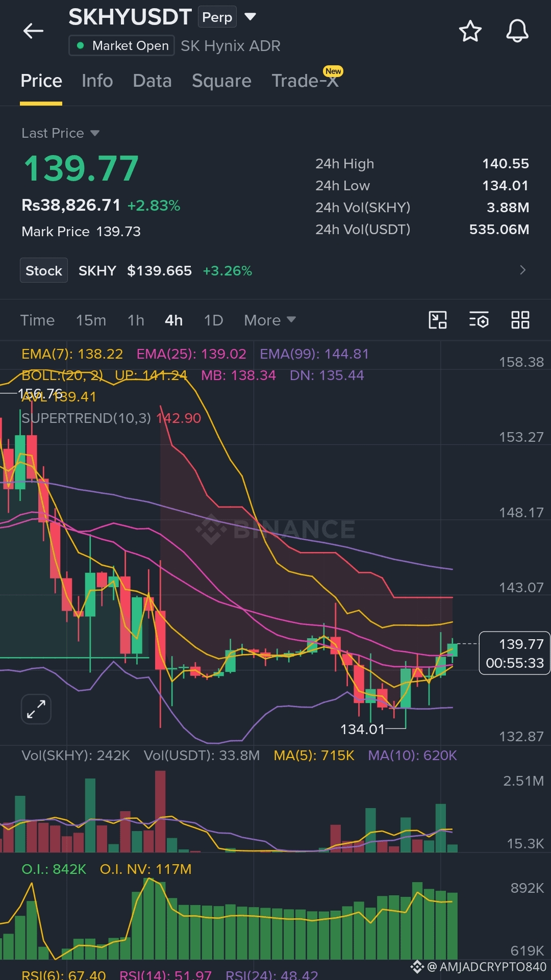This screenshot has width=551, height=980.
Task: Tap the 24h Vol(SKHY) 3.88M value
Action: [x=508, y=208]
